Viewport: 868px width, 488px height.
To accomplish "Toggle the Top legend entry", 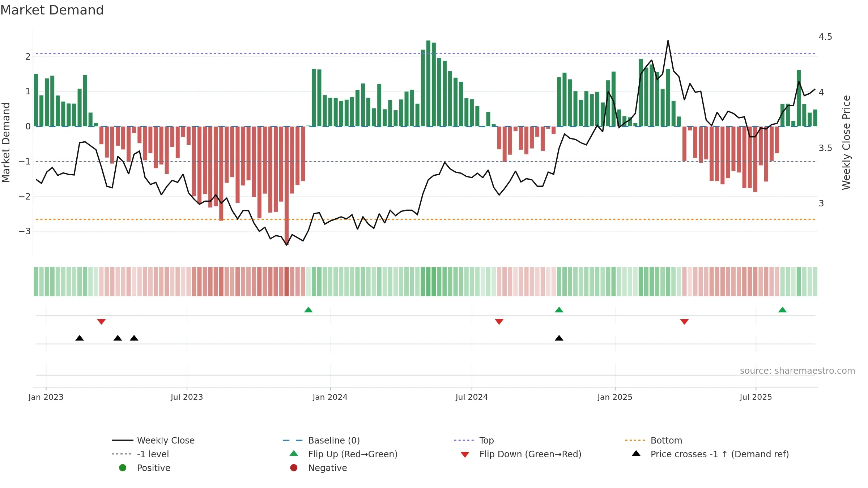I will 474,440.
